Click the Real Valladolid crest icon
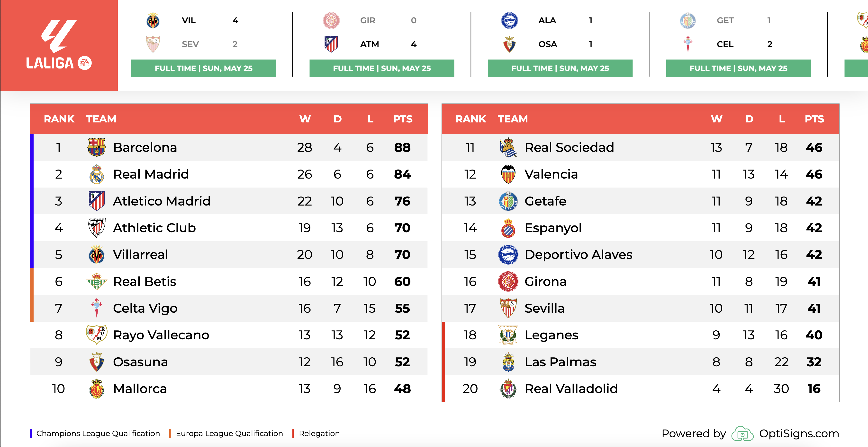The width and height of the screenshot is (868, 447). (508, 389)
